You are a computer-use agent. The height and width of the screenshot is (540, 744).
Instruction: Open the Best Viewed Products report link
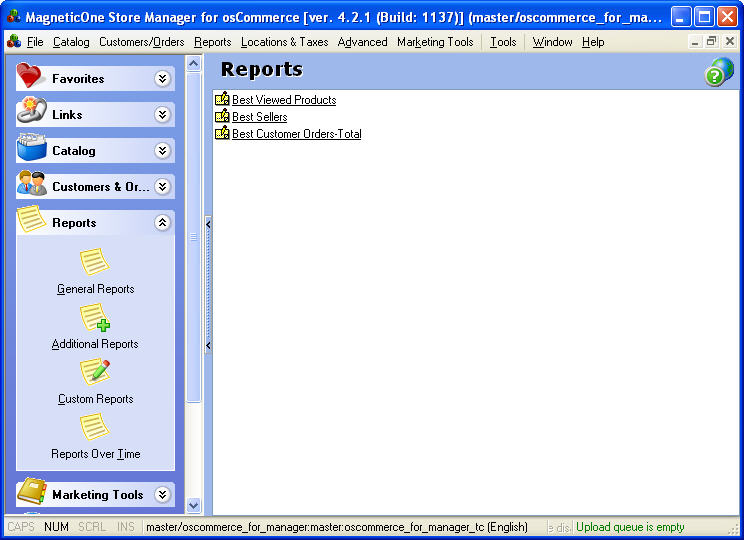284,100
